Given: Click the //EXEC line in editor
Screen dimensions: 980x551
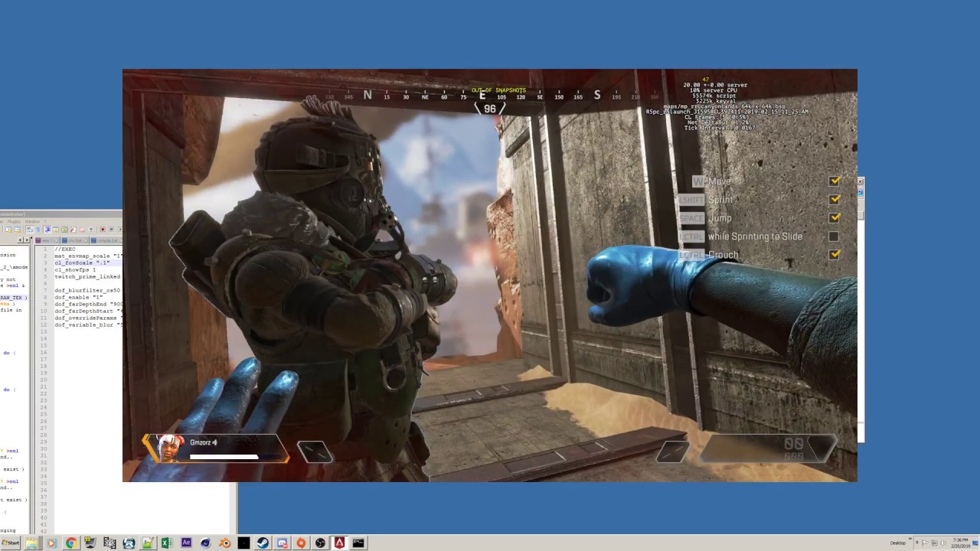Looking at the screenshot, I should [x=65, y=249].
